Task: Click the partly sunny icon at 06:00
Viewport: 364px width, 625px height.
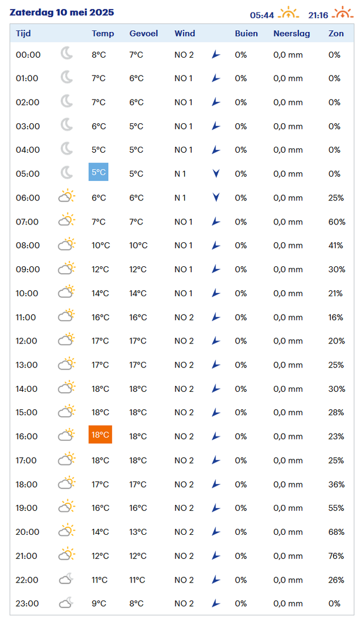Action: (67, 196)
